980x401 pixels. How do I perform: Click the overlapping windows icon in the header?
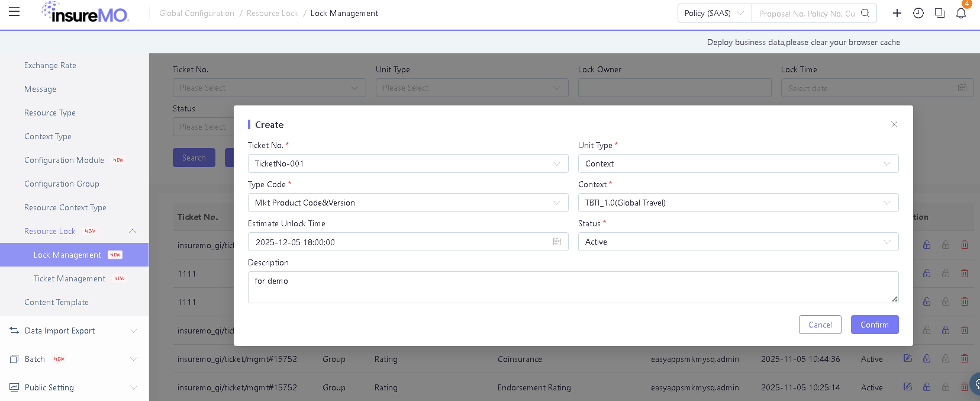pos(940,13)
